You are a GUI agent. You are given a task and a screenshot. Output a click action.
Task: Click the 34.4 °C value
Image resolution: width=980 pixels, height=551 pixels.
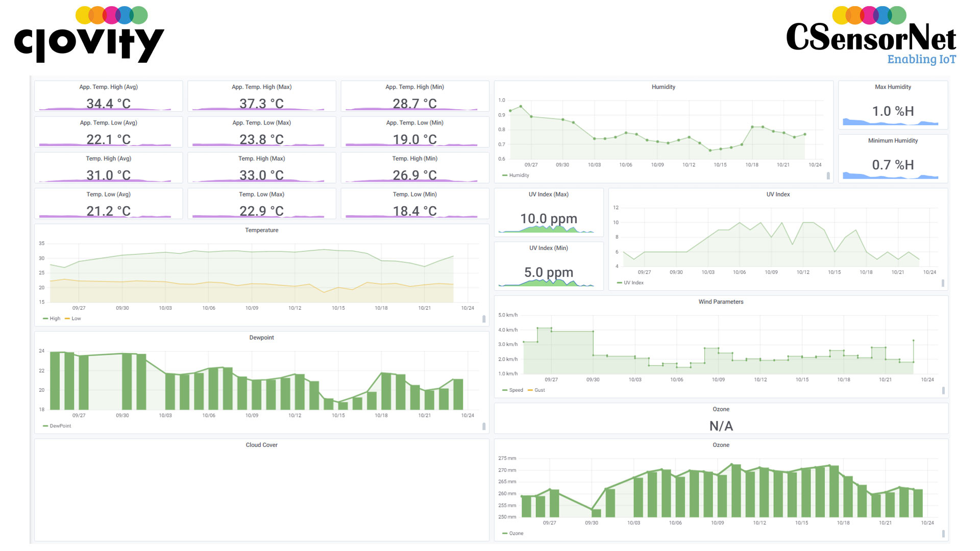tap(108, 104)
